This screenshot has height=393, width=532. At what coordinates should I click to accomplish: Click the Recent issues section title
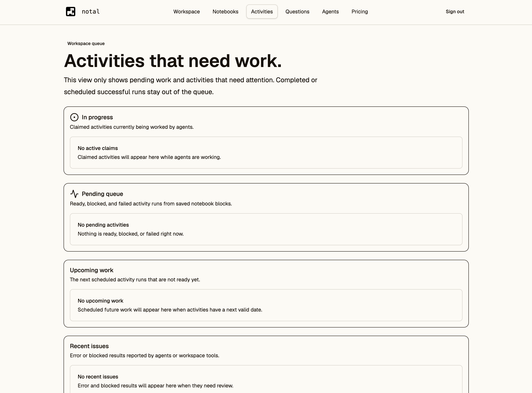(x=89, y=346)
